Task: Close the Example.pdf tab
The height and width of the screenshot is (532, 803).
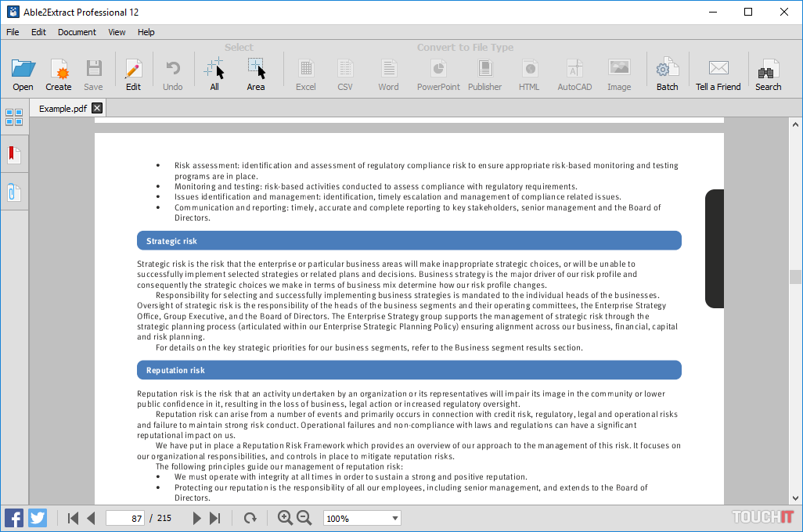Action: pos(97,108)
